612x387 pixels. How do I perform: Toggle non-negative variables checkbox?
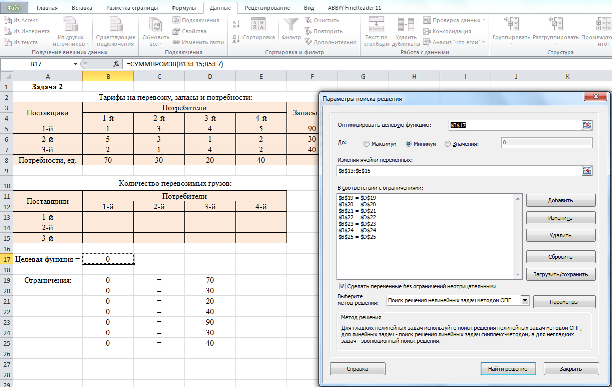point(342,286)
